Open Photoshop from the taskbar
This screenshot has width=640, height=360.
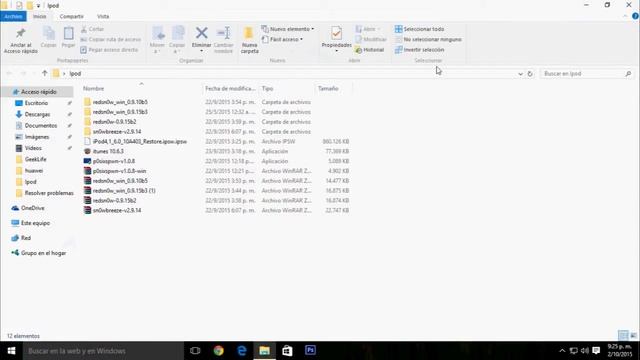coord(310,351)
